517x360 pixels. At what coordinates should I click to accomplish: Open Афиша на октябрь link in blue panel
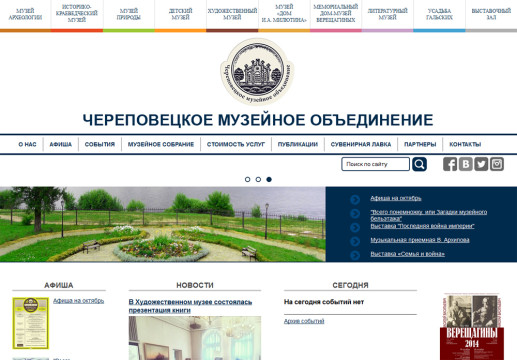[396, 198]
